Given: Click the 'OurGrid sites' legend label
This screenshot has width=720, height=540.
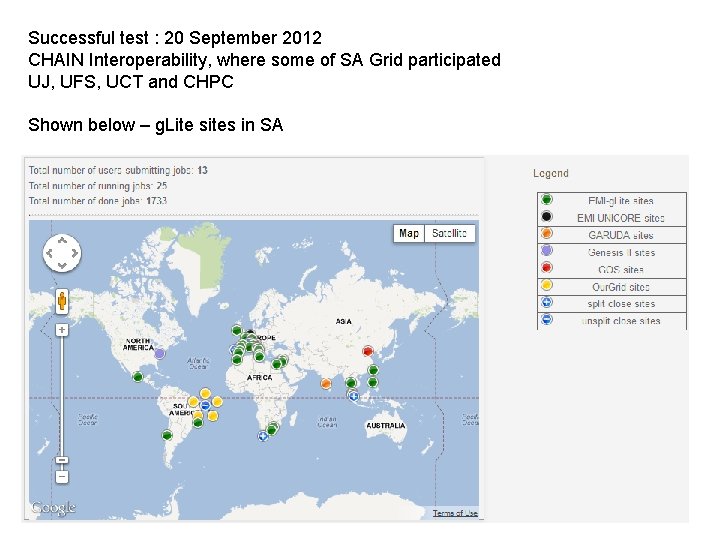Looking at the screenshot, I should tap(620, 287).
